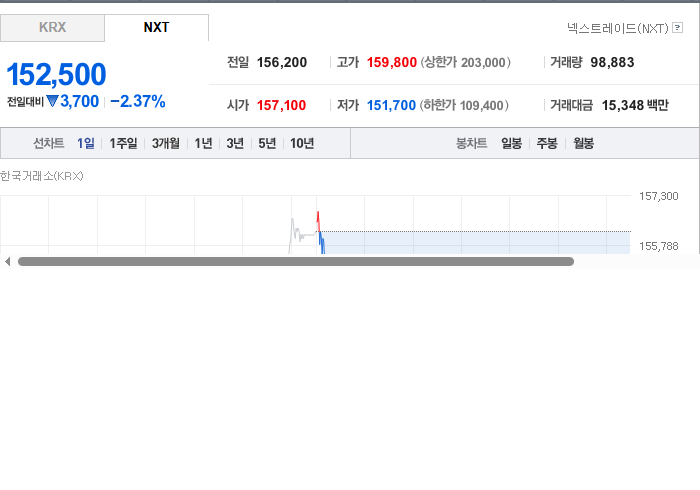Click the chart axis value 155,788
This screenshot has height=490, width=700.
658,246
